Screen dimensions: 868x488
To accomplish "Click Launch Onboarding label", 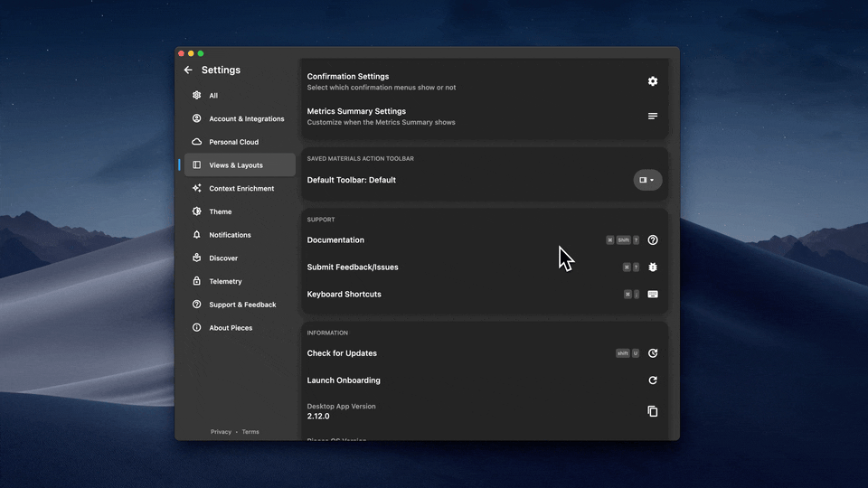I will pos(344,380).
